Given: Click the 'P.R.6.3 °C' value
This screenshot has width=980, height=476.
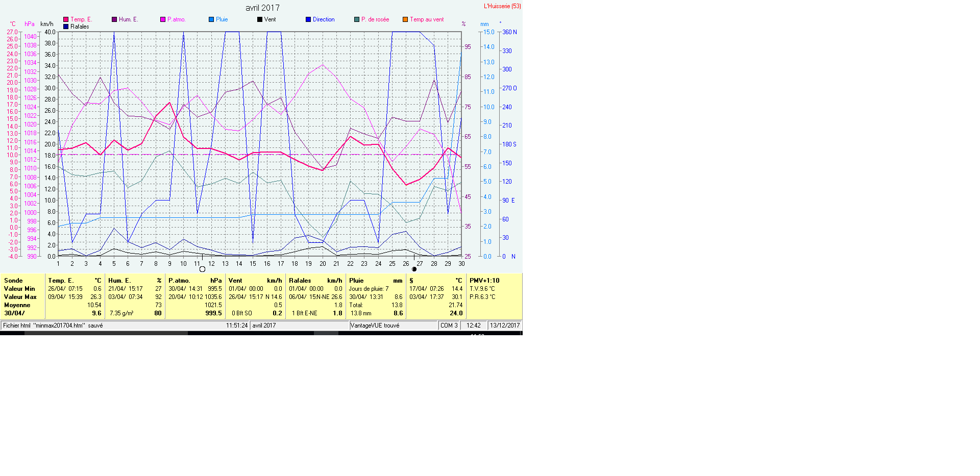Looking at the screenshot, I should [482, 297].
